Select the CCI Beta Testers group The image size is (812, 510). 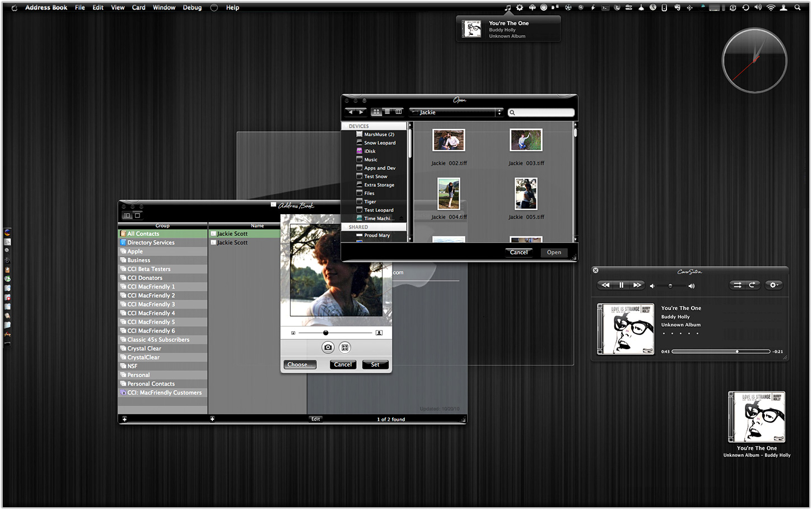click(x=162, y=269)
